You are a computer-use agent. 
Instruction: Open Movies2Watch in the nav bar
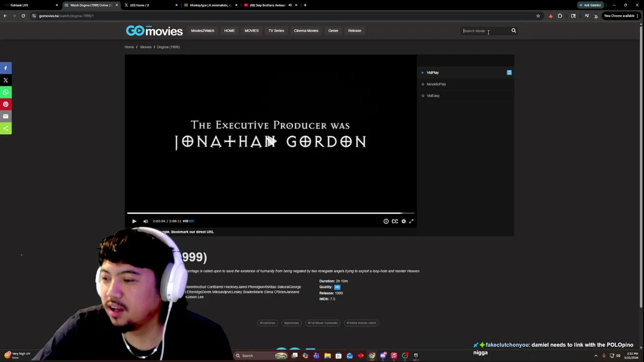pyautogui.click(x=202, y=31)
